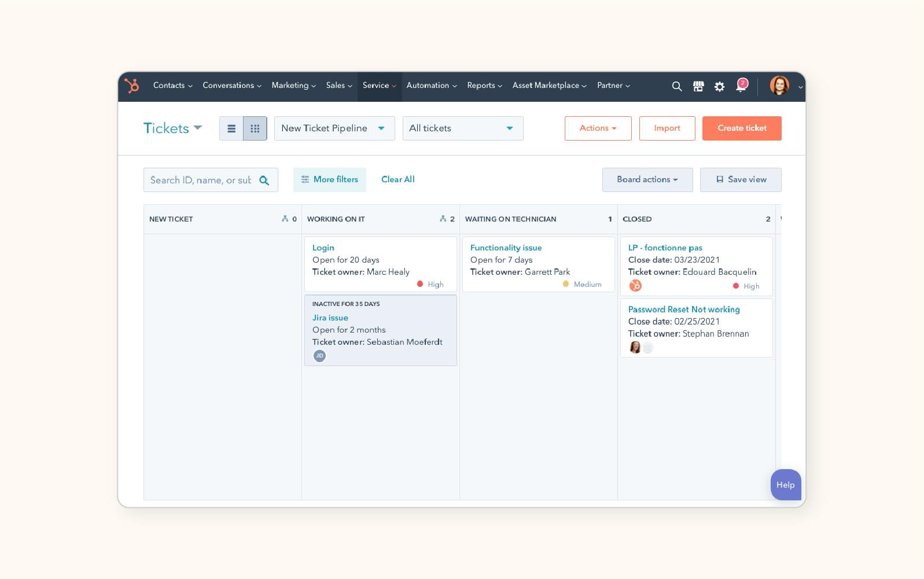Click 'Ticket owner: Garrett Park' text

(520, 272)
